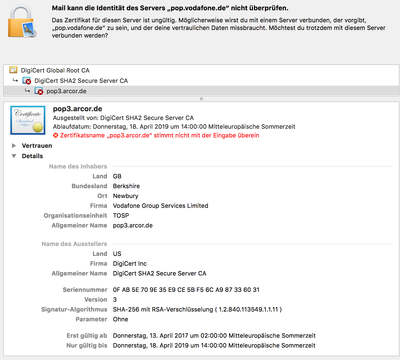Image resolution: width=400 pixels, height=360 pixels.
Task: Click the SHA-256 mit RSA-Verschlüsselung value
Action: (x=197, y=309)
